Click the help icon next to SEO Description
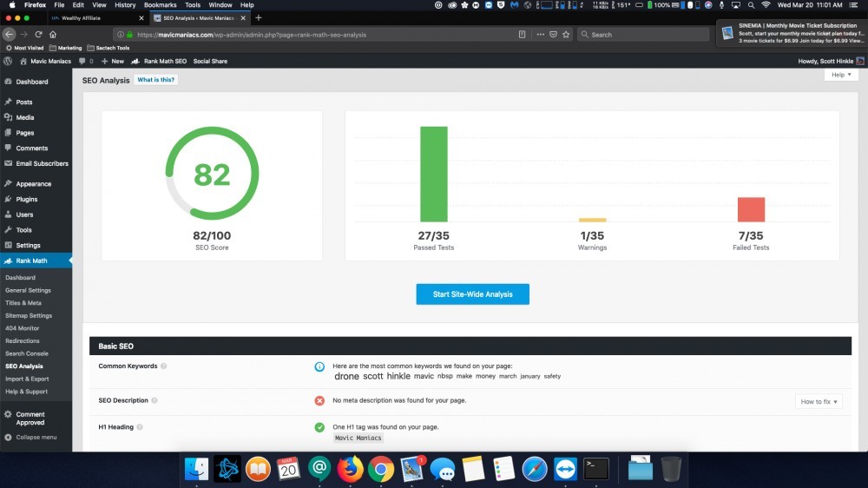868x488 pixels. coord(155,400)
